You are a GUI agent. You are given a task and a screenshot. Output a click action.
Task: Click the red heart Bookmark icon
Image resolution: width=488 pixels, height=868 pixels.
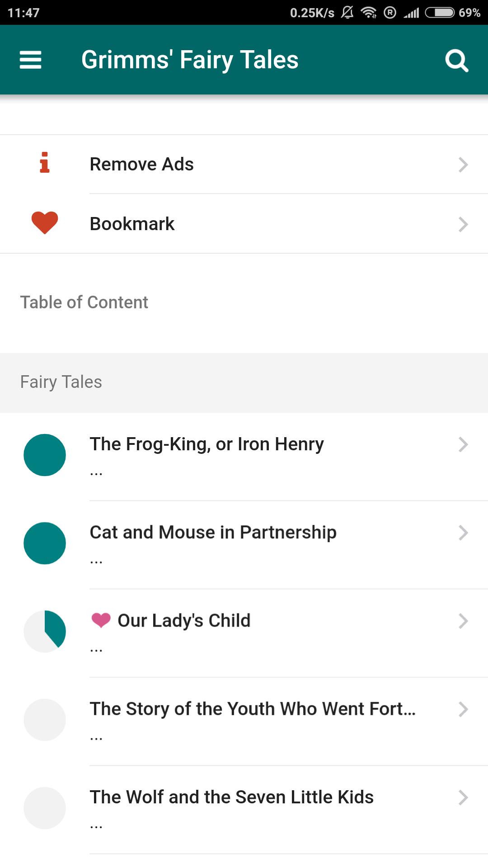pyautogui.click(x=44, y=222)
